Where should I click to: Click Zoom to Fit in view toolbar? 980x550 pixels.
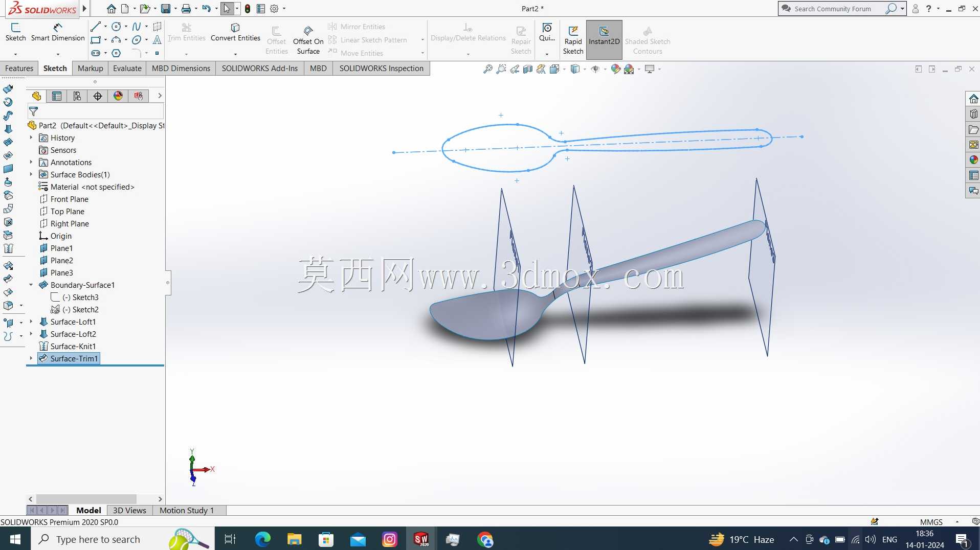coord(488,69)
